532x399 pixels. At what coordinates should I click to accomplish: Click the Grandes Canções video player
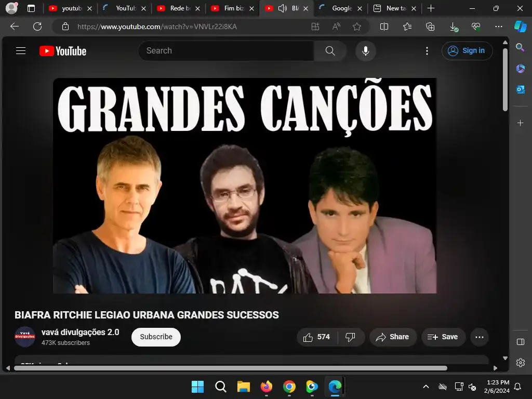245,185
